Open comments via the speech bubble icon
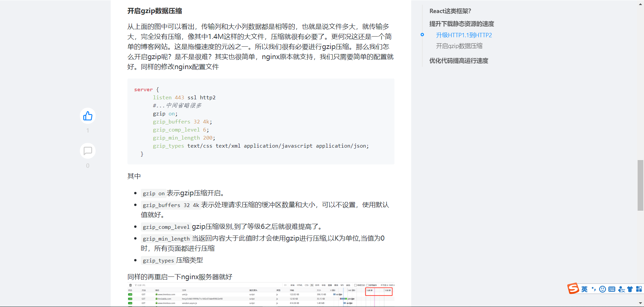 point(88,151)
